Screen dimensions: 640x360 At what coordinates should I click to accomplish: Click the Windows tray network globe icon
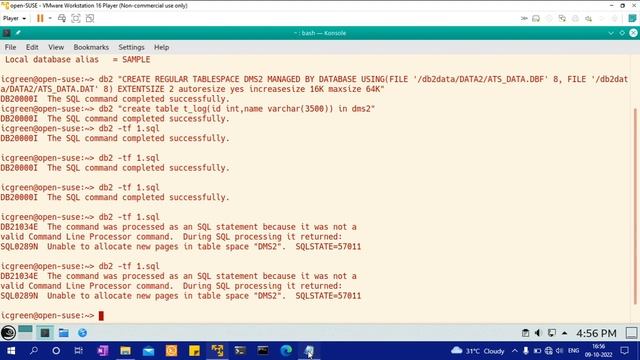[549, 351]
